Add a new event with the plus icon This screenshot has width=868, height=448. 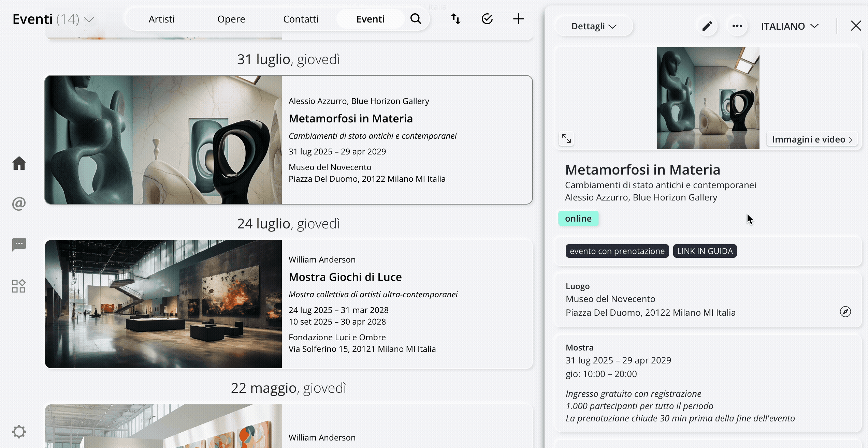pos(518,19)
